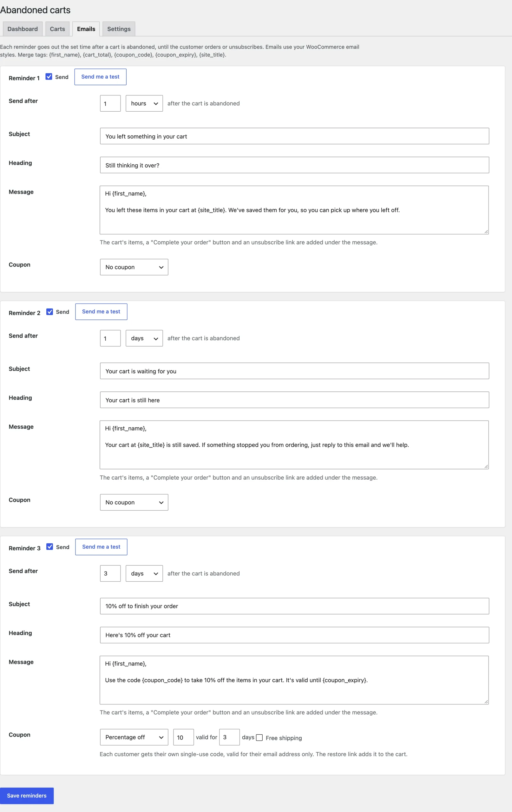The width and height of the screenshot is (512, 812).
Task: Open the days unit dropdown in Reminder 3
Action: (144, 573)
